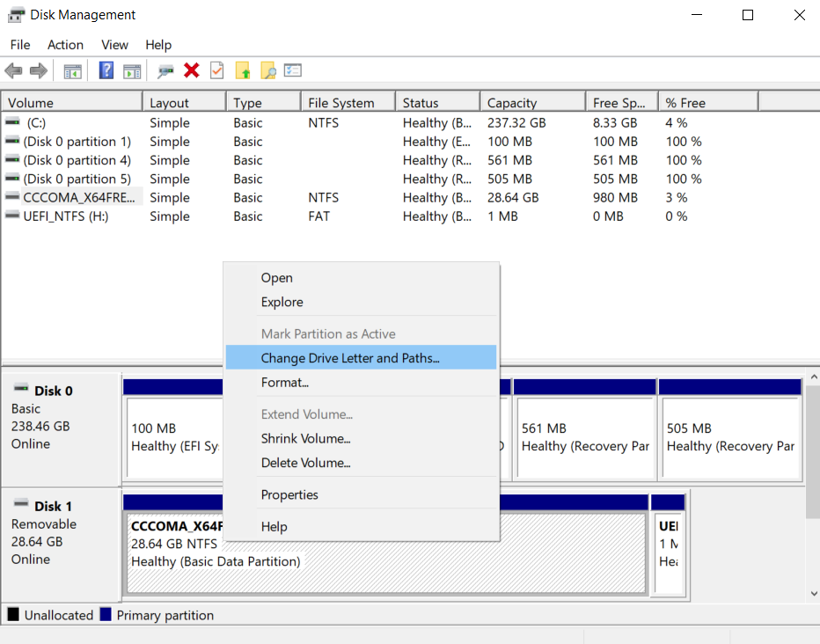Screen dimensions: 820x644
Task: Open the View menu
Action: 114,45
